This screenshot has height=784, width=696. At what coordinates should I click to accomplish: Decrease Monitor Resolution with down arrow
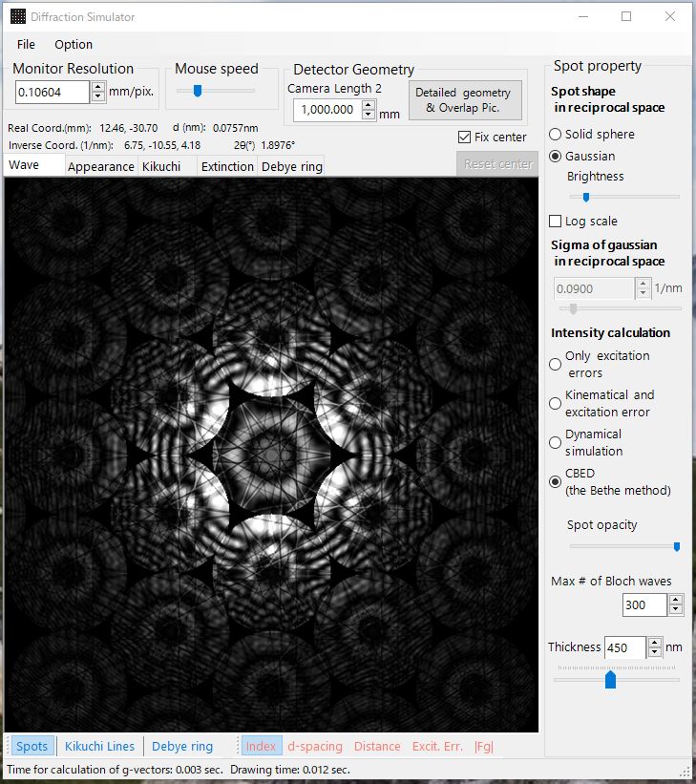coord(98,97)
